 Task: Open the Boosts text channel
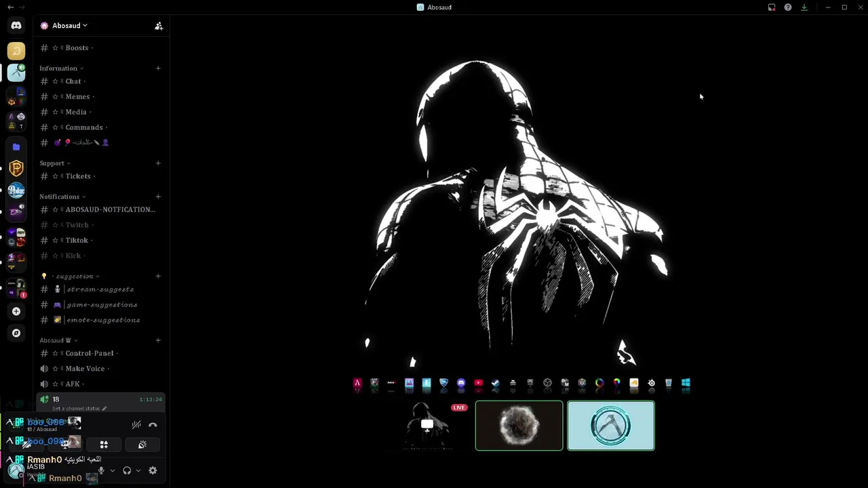point(100,48)
